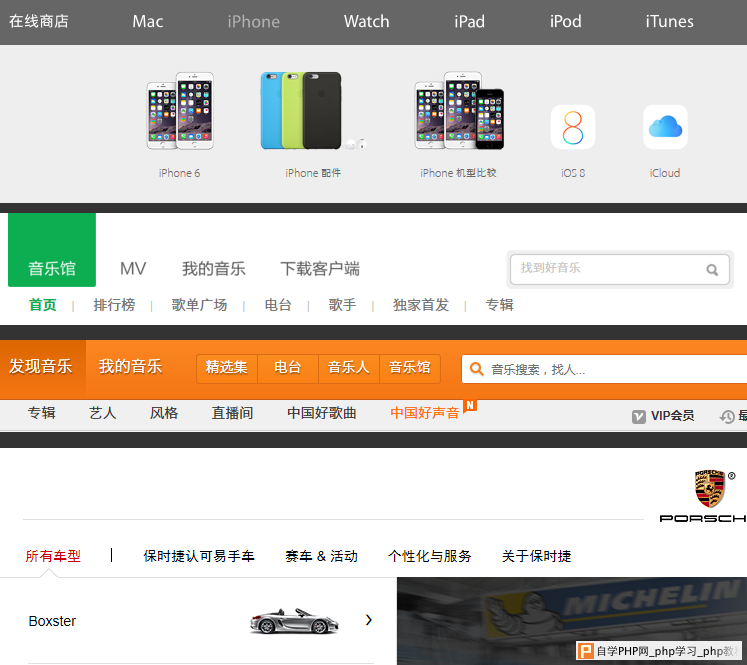This screenshot has width=747, height=665.
Task: Click the PORSCHE wordmark text
Action: [x=703, y=518]
